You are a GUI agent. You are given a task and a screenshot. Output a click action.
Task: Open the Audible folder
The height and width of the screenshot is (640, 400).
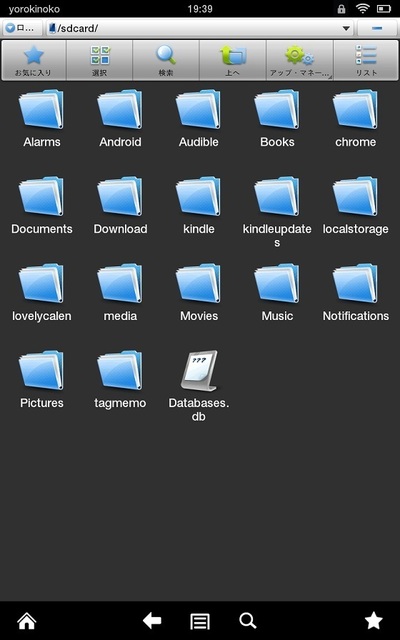(199, 119)
